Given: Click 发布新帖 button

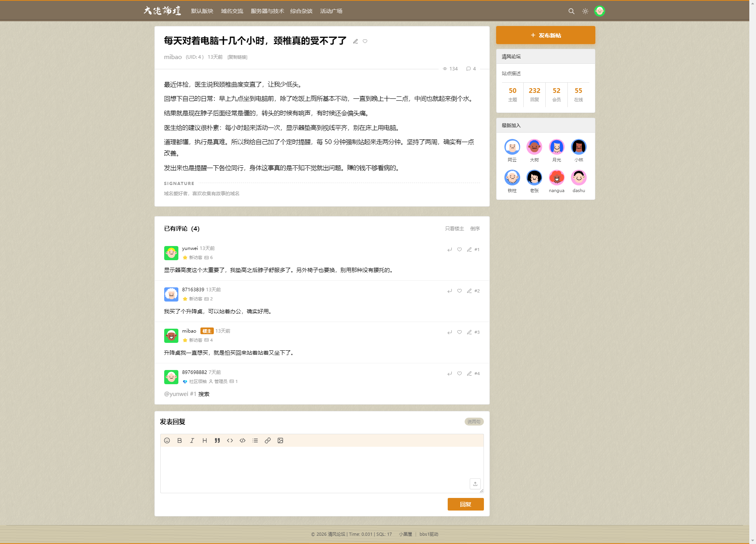Looking at the screenshot, I should (x=545, y=35).
